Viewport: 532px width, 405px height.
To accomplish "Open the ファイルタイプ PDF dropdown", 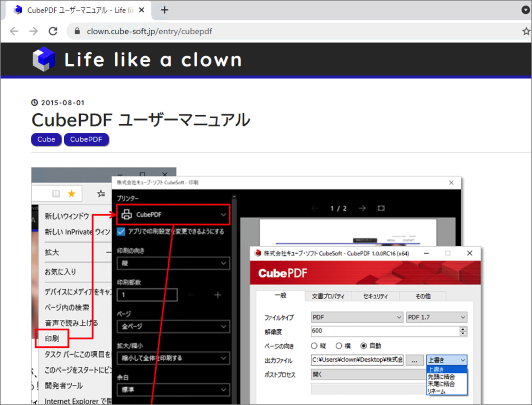I will tap(357, 317).
